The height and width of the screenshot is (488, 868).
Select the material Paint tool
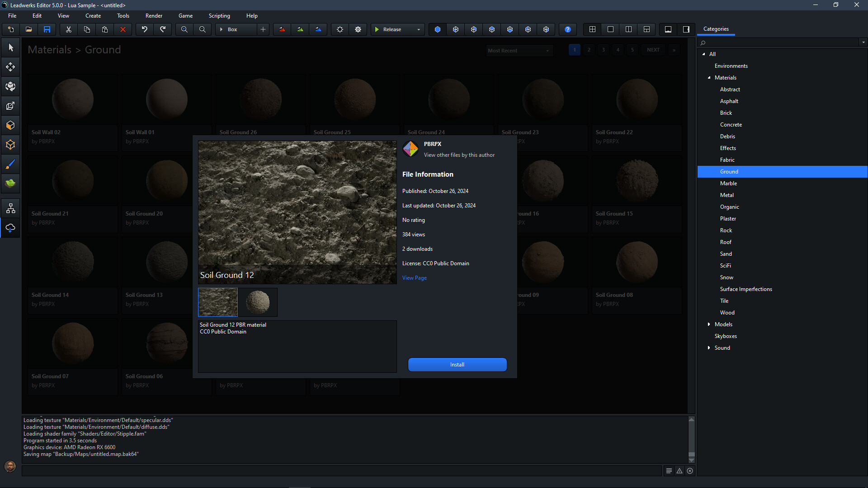point(10,164)
